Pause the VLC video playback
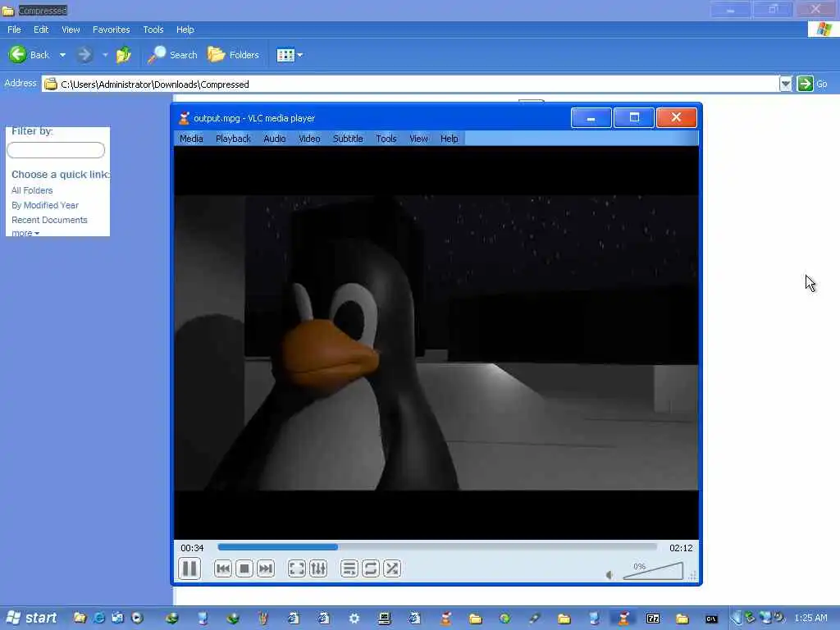The image size is (840, 630). [189, 568]
